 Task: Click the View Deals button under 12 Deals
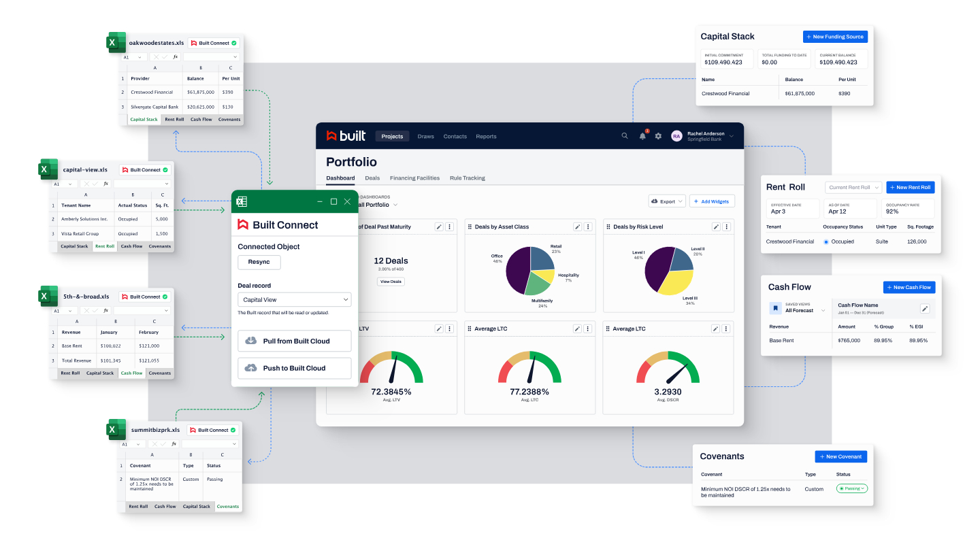pos(391,282)
